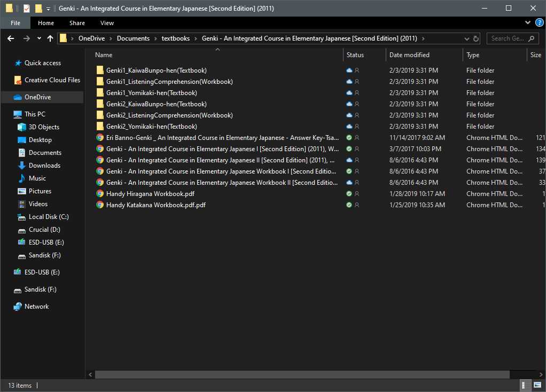The height and width of the screenshot is (392, 546).
Task: Click synced checkmark status for Handy Hiragana Workbook.pdf
Action: 349,193
